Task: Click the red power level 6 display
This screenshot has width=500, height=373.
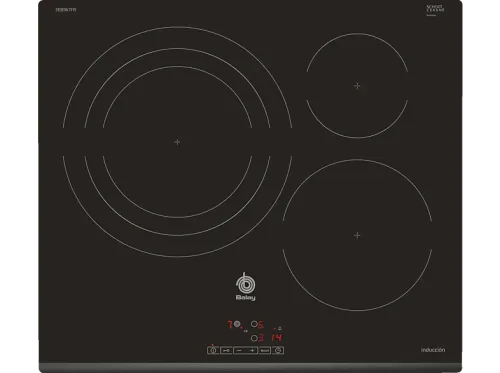Action: [x=261, y=324]
